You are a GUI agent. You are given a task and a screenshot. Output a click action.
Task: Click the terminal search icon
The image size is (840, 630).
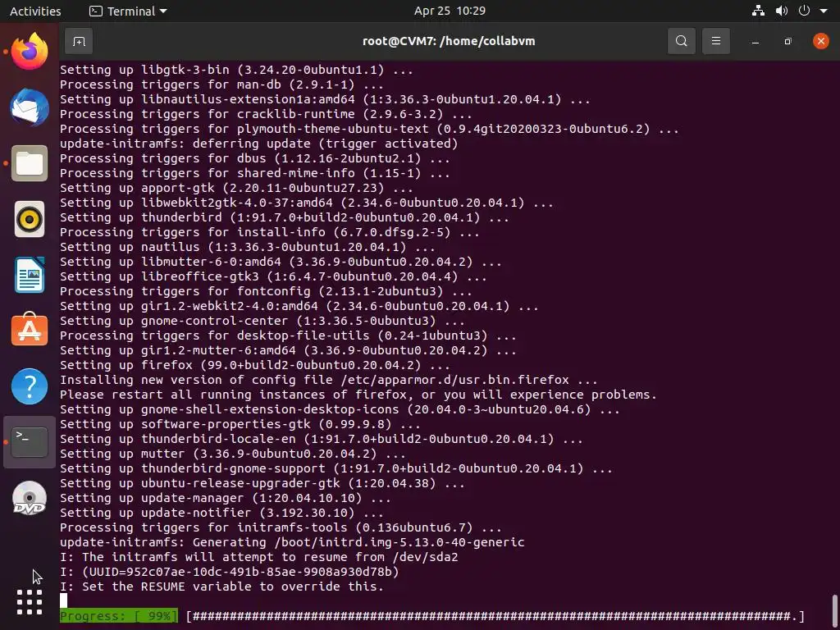(x=682, y=41)
